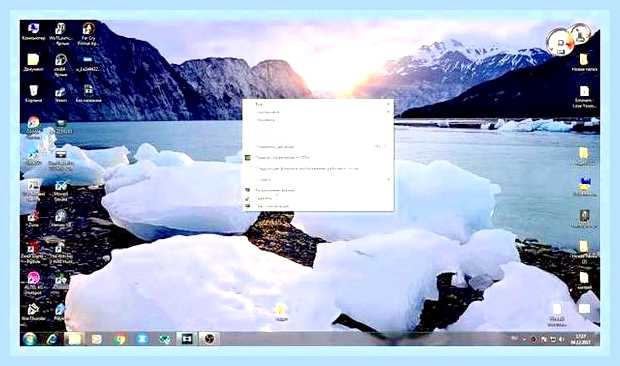Choose Обновить in the context menu
The height and width of the screenshot is (366, 620).
click(318, 120)
